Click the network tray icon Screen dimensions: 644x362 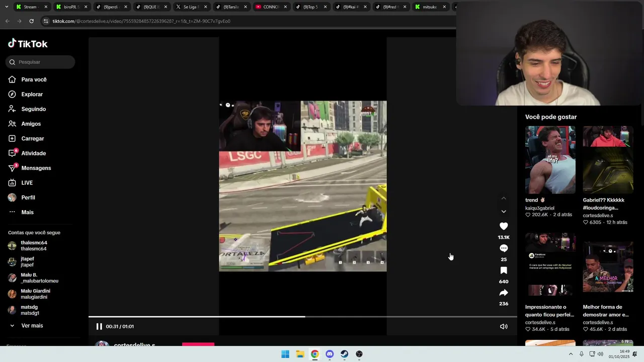(x=592, y=354)
